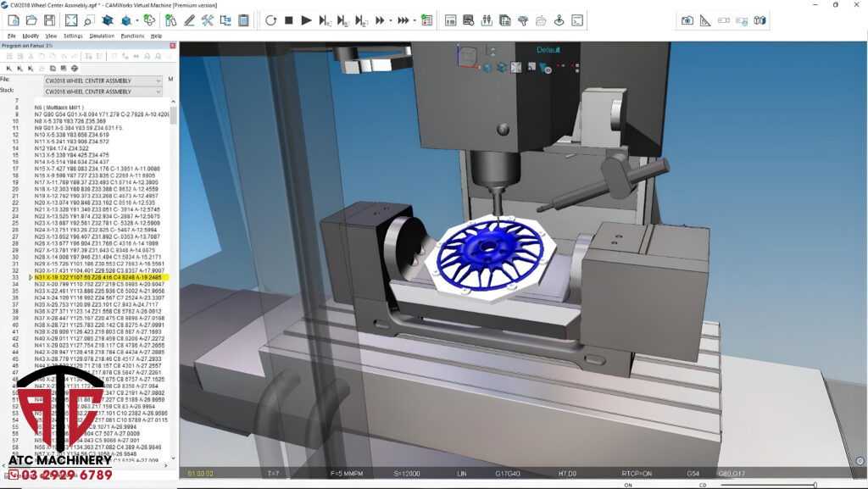Open the Simulation menu
Viewport: 868px width, 489px height.
(x=102, y=36)
